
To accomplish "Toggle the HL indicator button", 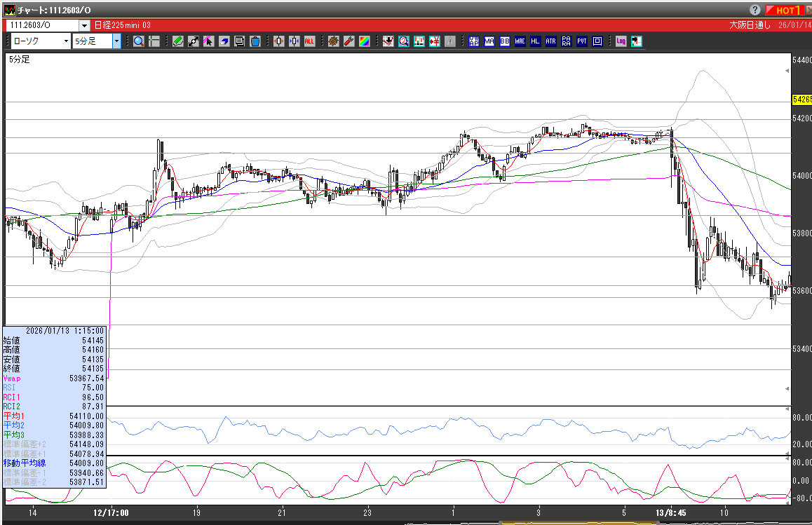I will [536, 41].
